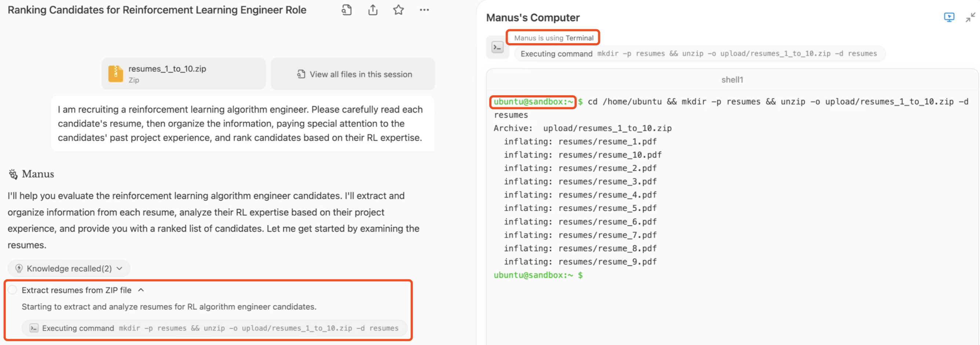Click the Manus is using Terminal label

click(x=553, y=38)
